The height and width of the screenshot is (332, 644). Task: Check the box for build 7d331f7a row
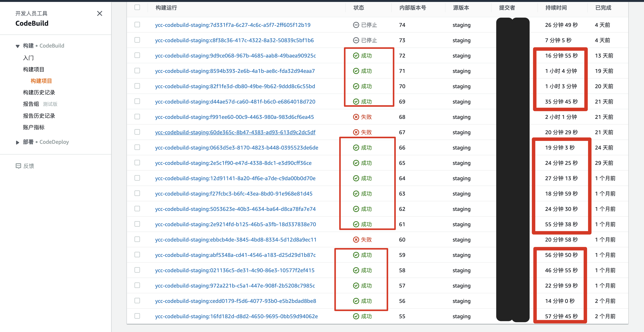point(137,25)
